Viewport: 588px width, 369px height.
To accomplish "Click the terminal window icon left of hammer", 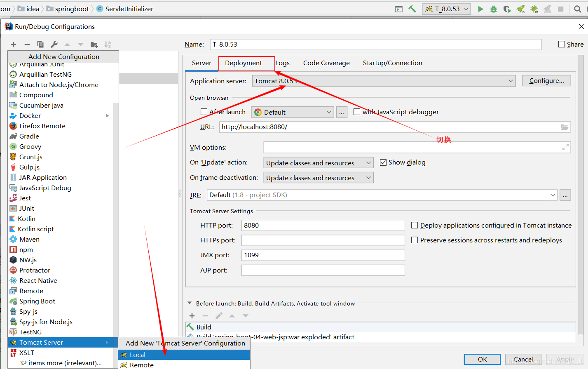I will tap(399, 9).
